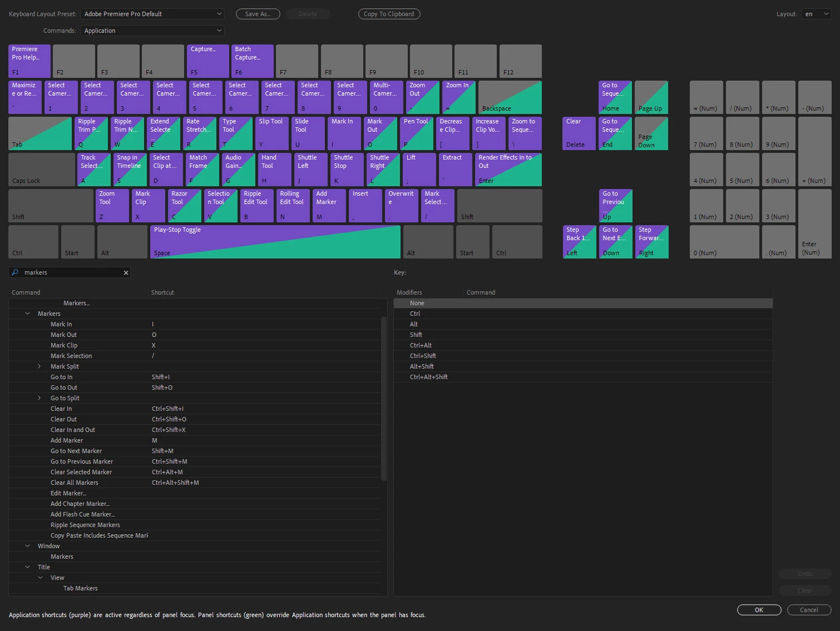840x631 pixels.
Task: Collapse the Title group
Action: [x=27, y=567]
